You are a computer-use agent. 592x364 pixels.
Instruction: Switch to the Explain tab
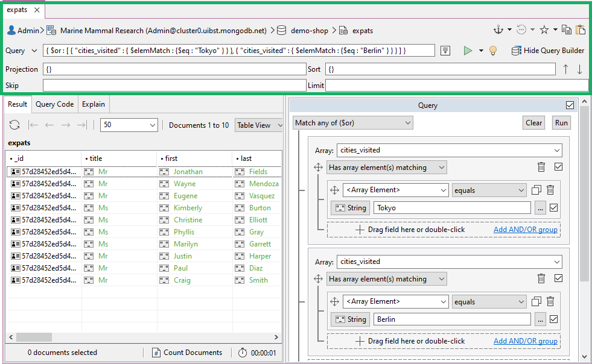94,104
